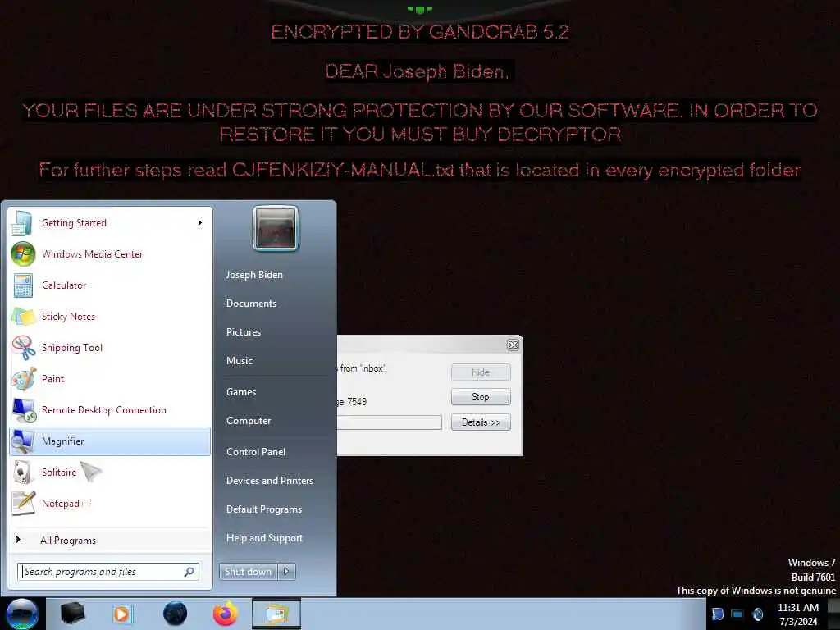Click the Sticky Notes icon

[23, 317]
